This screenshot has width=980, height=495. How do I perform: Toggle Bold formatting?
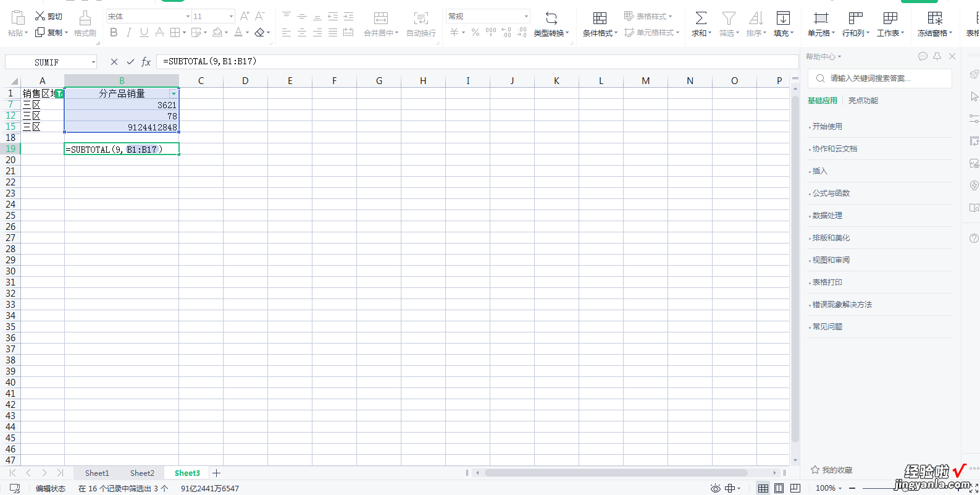pyautogui.click(x=114, y=32)
